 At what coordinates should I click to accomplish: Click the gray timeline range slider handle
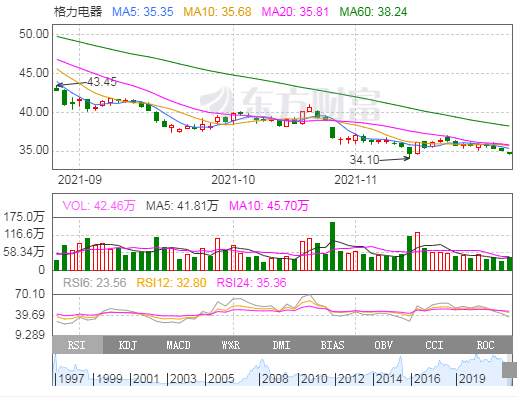click(x=509, y=370)
